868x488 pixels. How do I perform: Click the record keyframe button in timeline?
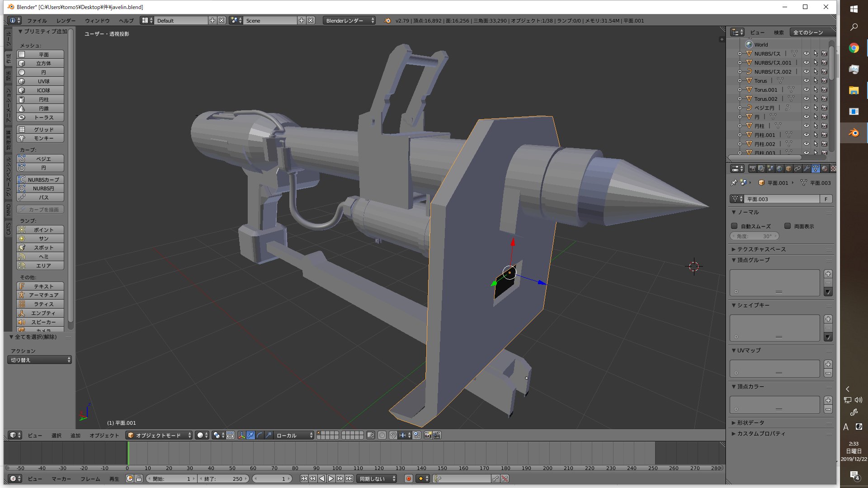point(409,479)
